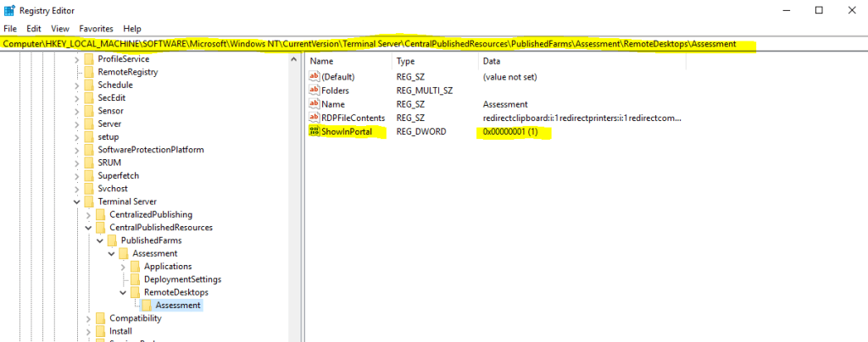The height and width of the screenshot is (342, 868).
Task: Expand the CentralizedPublishing key
Action: (88, 214)
